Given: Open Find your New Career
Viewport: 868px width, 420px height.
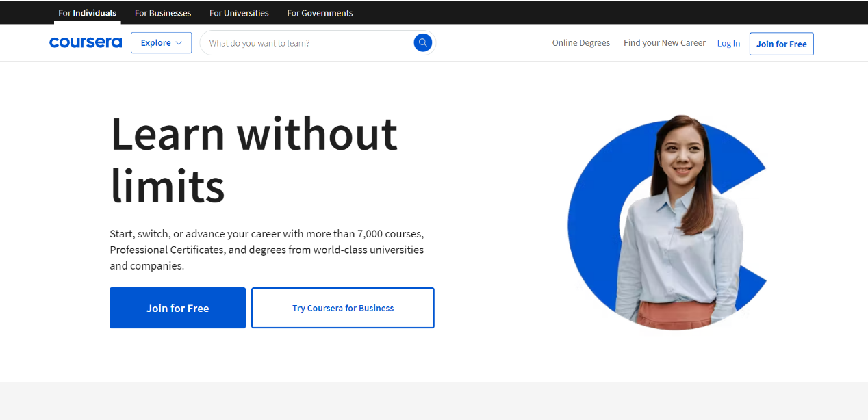Looking at the screenshot, I should [664, 42].
